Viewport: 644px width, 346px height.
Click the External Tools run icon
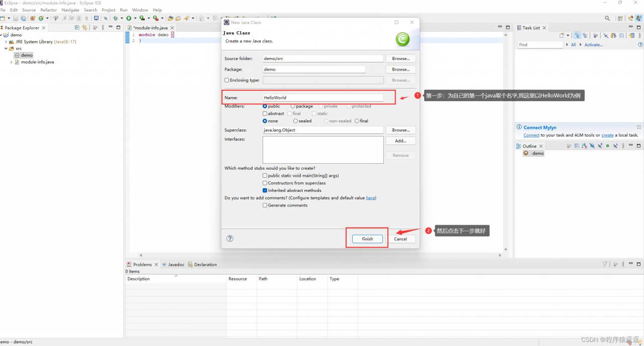pyautogui.click(x=155, y=18)
